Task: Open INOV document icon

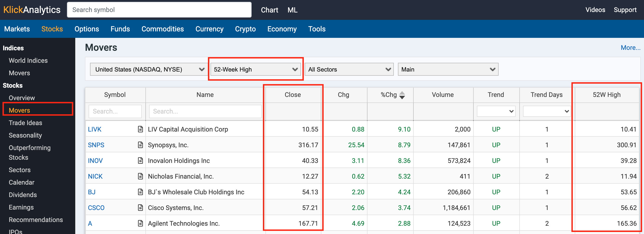Action: tap(140, 161)
